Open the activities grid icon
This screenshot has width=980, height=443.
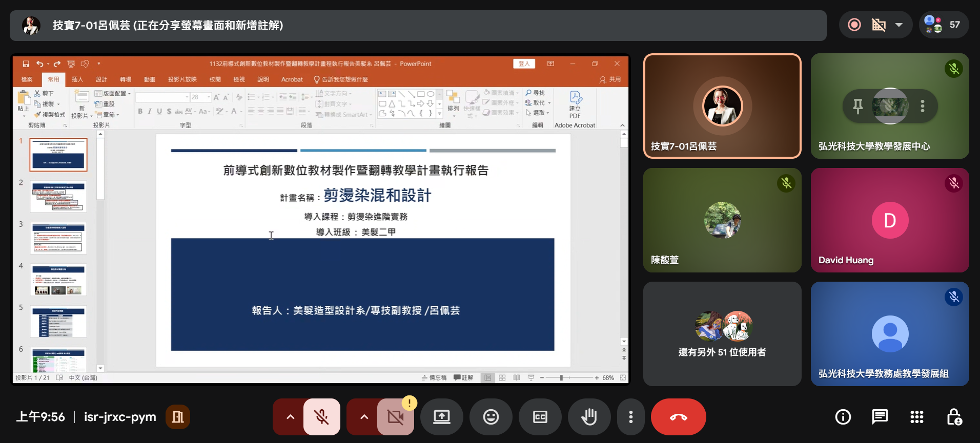click(x=916, y=417)
